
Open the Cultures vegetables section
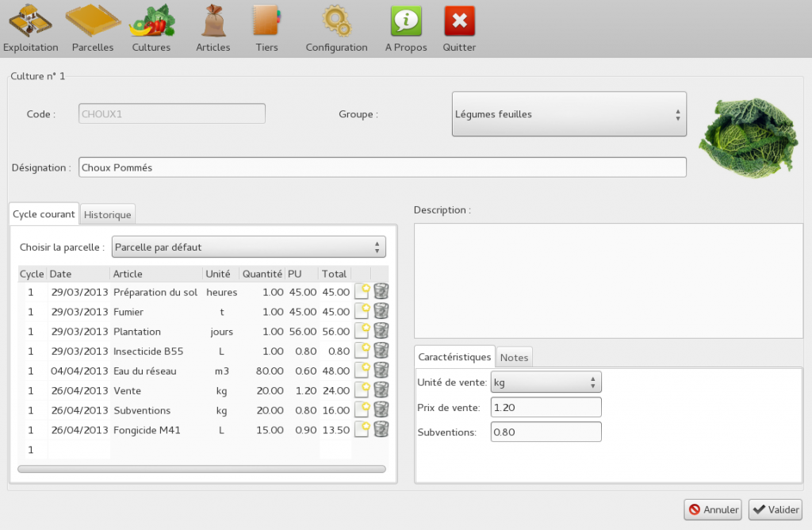151,28
